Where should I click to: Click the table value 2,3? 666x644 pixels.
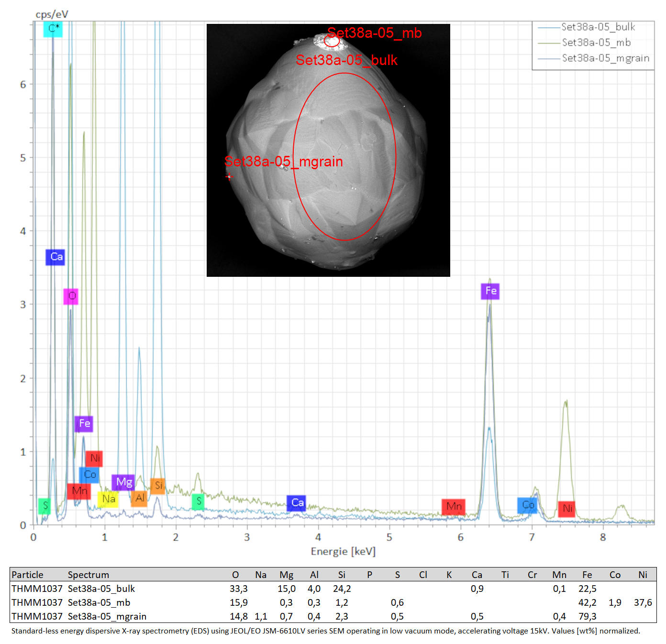[x=342, y=617]
